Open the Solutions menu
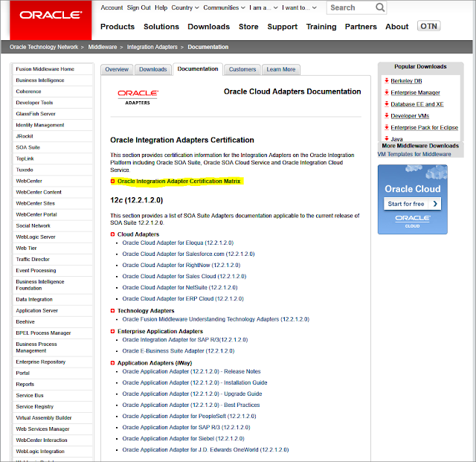The image size is (476, 462). coord(161,27)
